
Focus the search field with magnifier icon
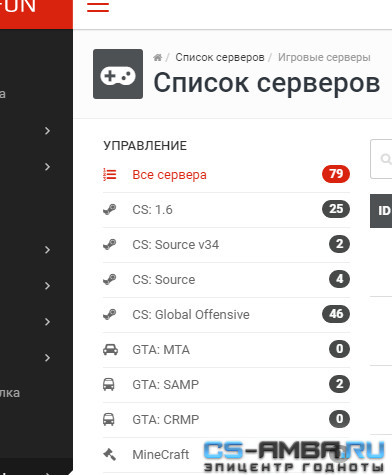pyautogui.click(x=381, y=159)
